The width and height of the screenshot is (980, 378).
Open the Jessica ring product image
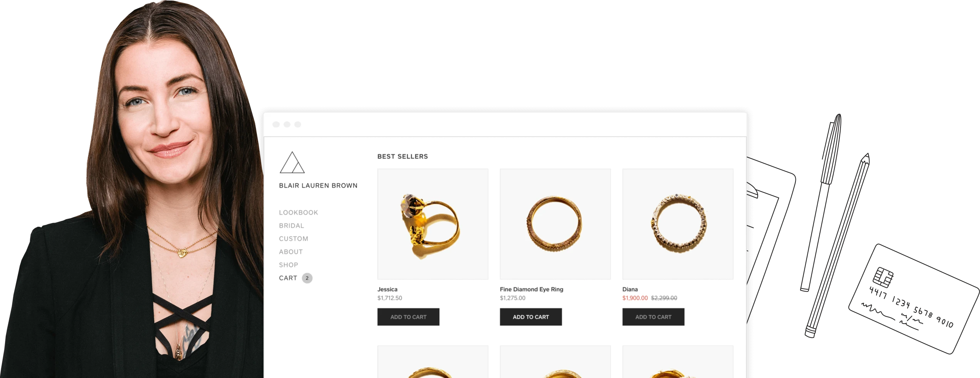(433, 224)
